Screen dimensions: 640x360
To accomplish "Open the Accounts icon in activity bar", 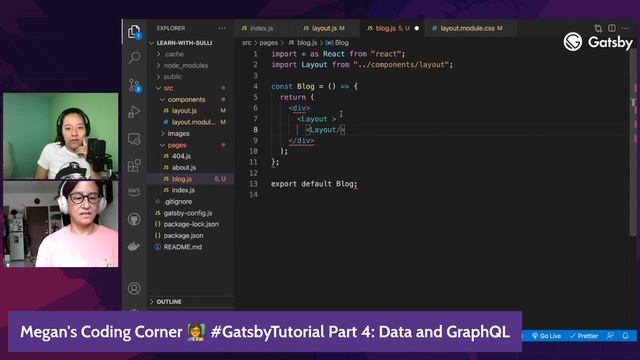I will (134, 289).
